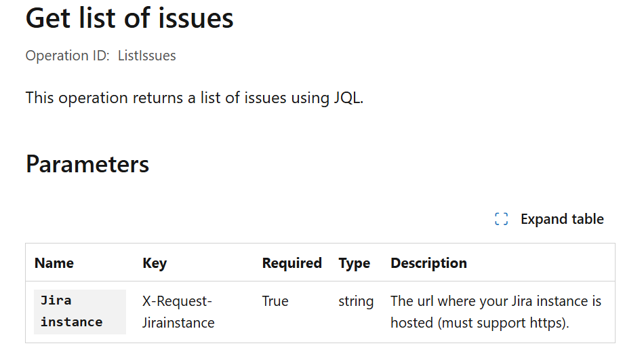The height and width of the screenshot is (350, 644).
Task: Click the Type column header
Action: coord(354,263)
